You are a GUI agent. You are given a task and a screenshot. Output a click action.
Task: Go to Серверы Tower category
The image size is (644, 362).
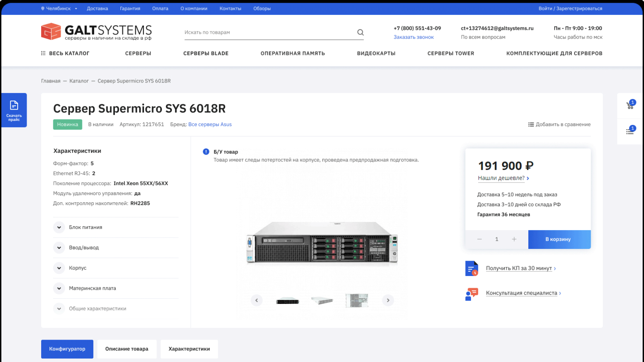click(451, 53)
